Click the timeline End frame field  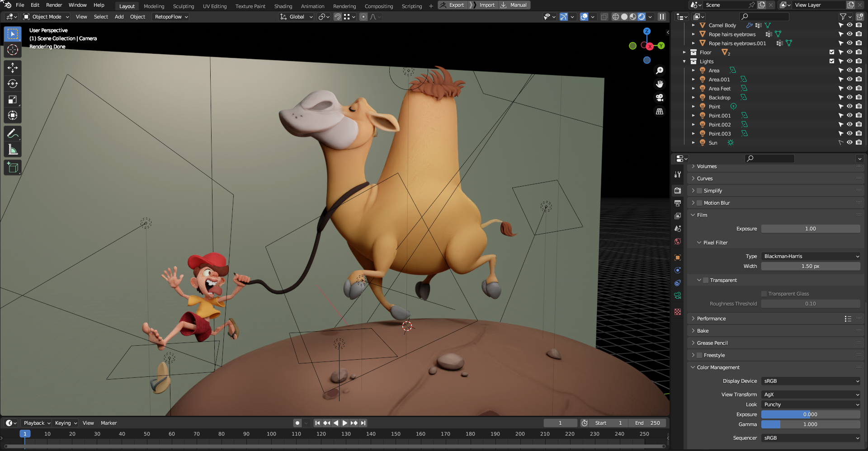(647, 423)
